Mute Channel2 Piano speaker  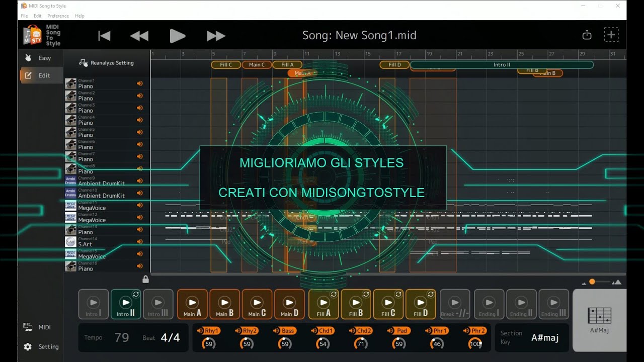click(140, 96)
